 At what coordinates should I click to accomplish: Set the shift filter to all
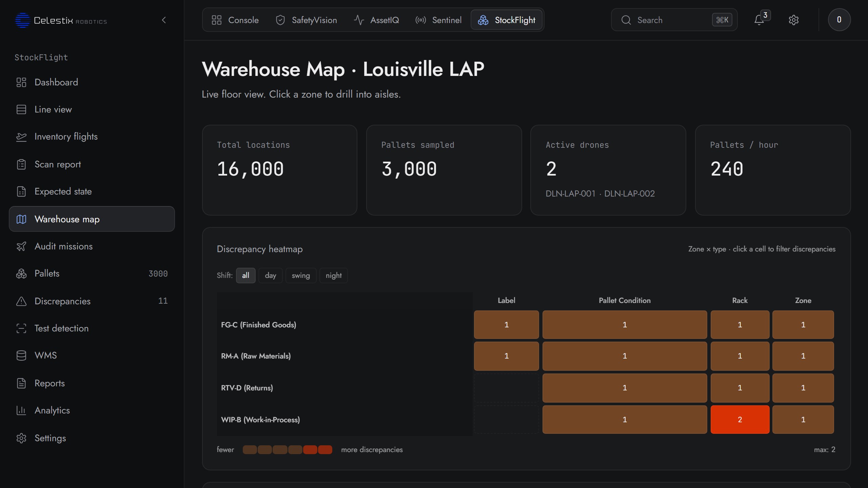tap(246, 276)
